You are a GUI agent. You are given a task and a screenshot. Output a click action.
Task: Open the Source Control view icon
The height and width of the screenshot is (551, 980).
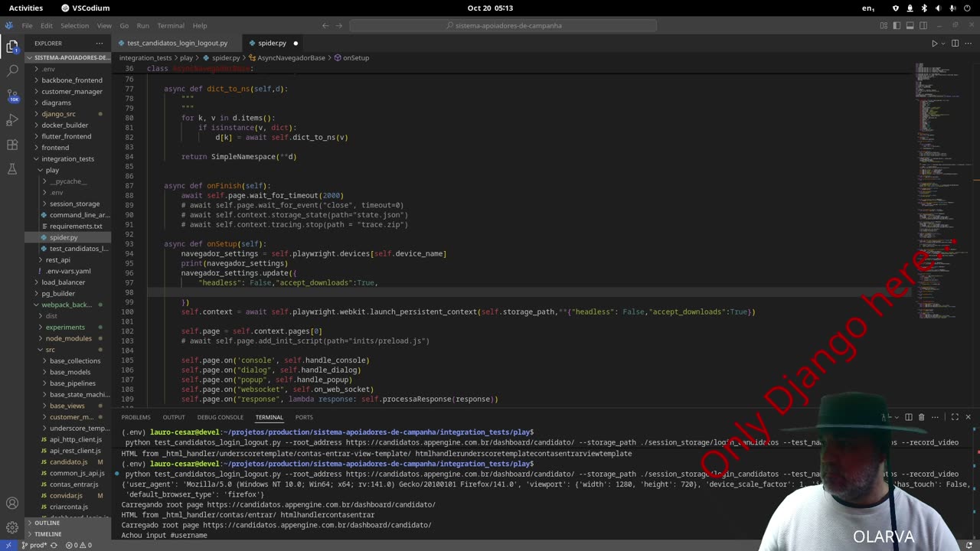click(12, 96)
